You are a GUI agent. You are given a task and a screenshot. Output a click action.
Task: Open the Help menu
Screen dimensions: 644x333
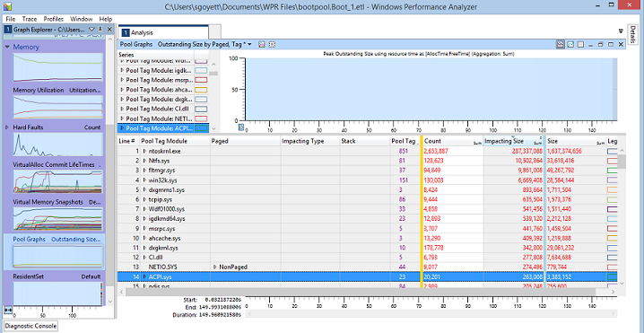pos(106,19)
